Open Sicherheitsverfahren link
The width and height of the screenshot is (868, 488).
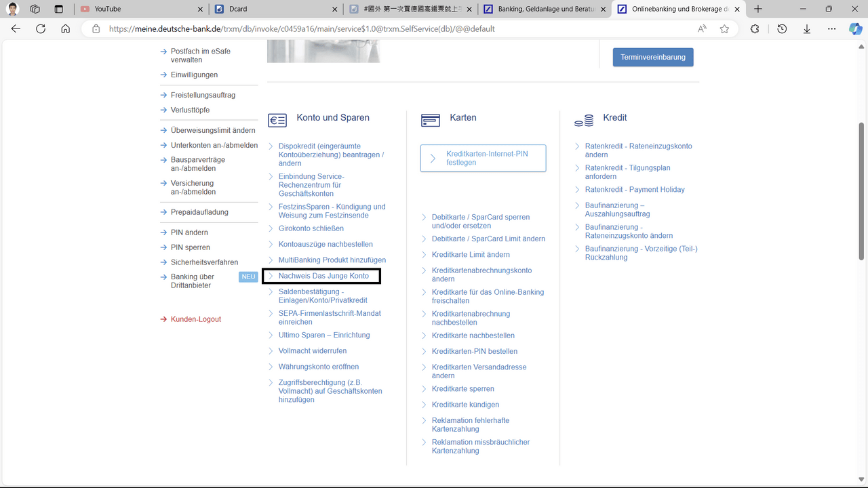coord(204,262)
